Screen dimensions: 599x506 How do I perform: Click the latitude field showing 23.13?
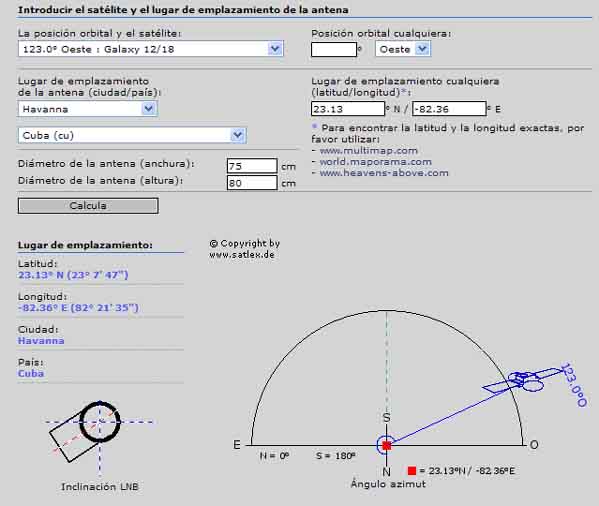point(348,109)
